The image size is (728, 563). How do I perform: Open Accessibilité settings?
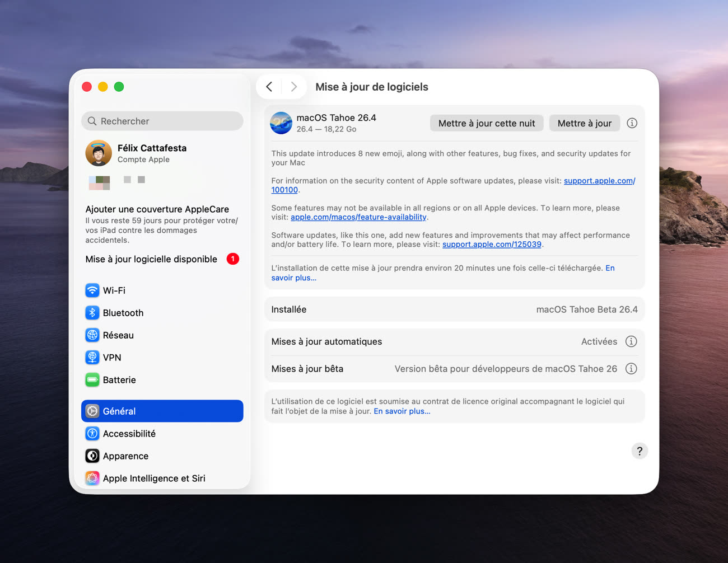(129, 434)
